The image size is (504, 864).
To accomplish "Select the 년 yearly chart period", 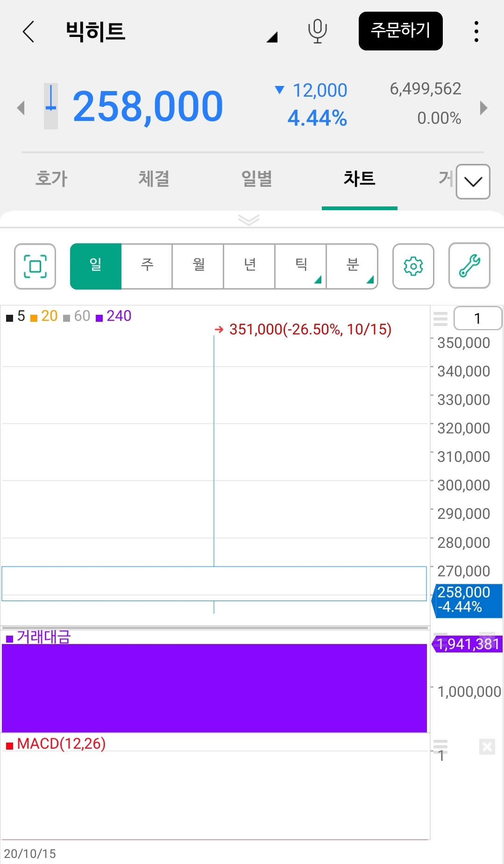I will click(x=250, y=266).
